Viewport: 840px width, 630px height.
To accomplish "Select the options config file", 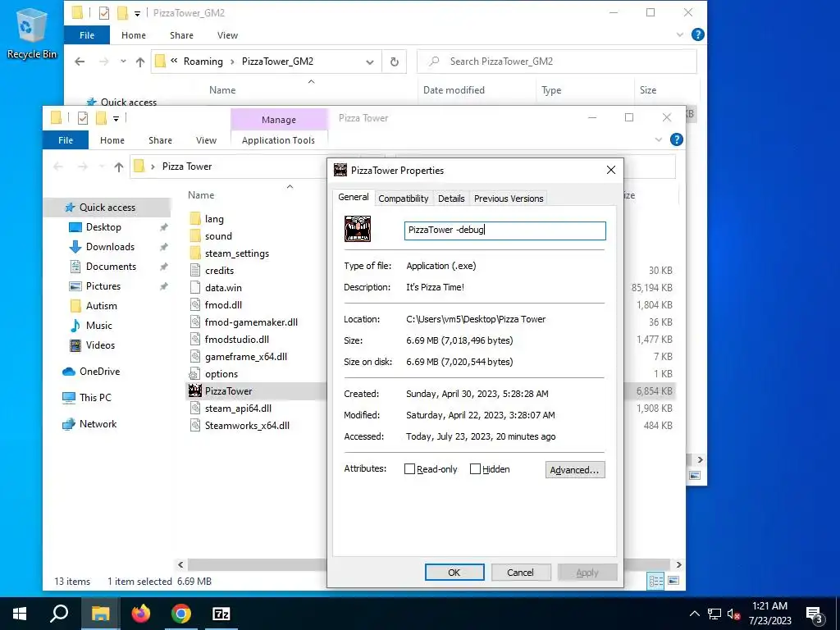I will 221,374.
